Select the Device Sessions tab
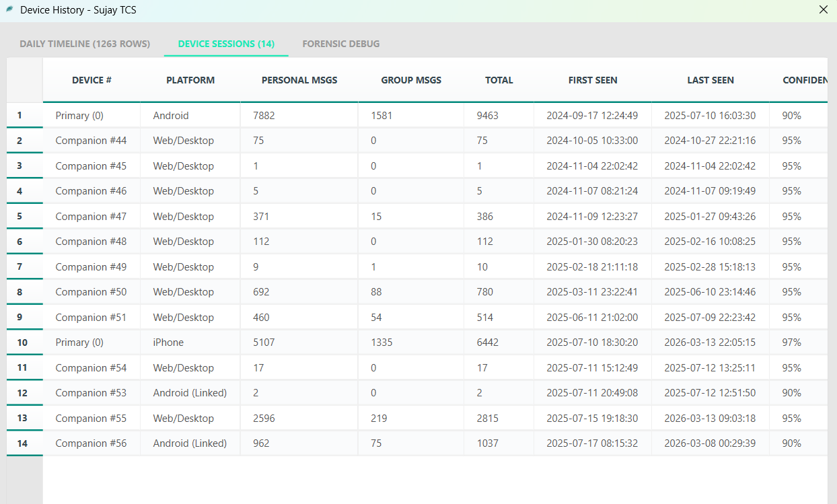Screen dimensions: 837x504 click(226, 44)
